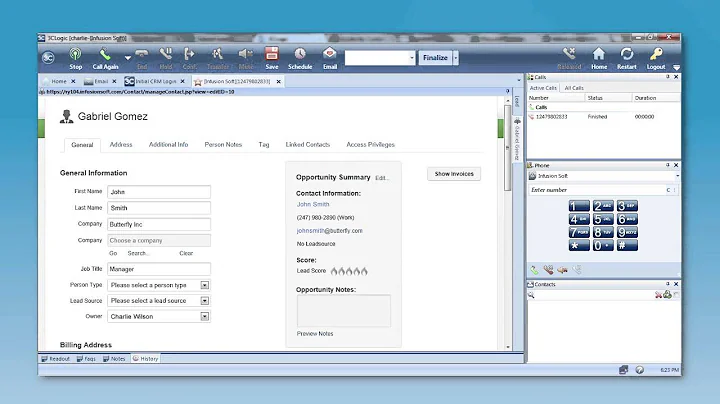Open the Linked Contacts tab
Screen dimensions: 720x404
(308, 145)
